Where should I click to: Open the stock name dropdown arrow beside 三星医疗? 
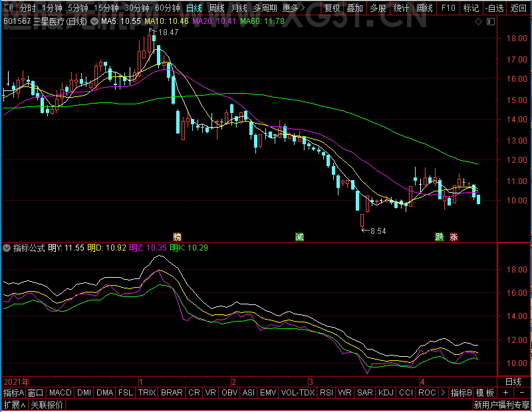[94, 21]
